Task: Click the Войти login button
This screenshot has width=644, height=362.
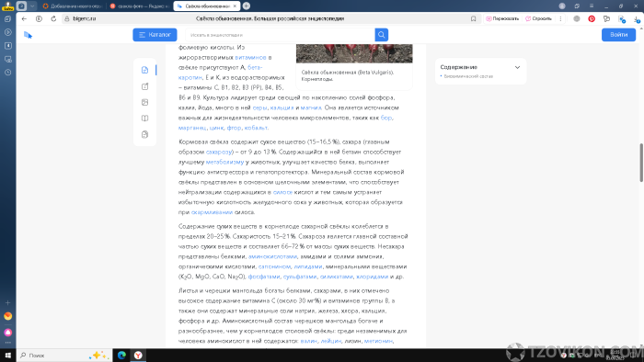Action: (x=618, y=35)
